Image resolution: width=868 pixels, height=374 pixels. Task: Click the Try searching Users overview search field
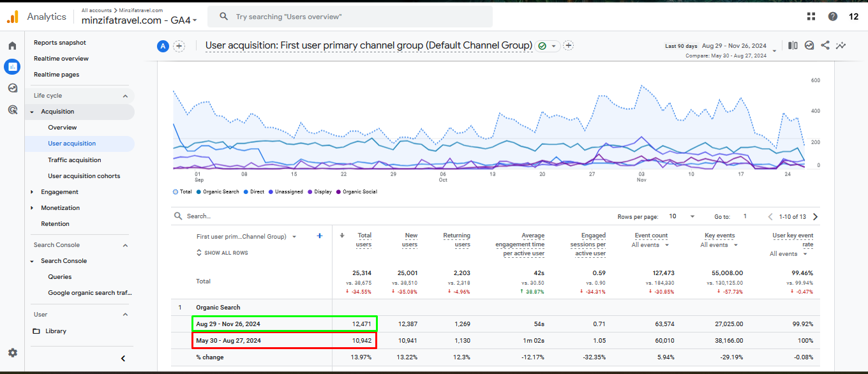[x=350, y=16]
